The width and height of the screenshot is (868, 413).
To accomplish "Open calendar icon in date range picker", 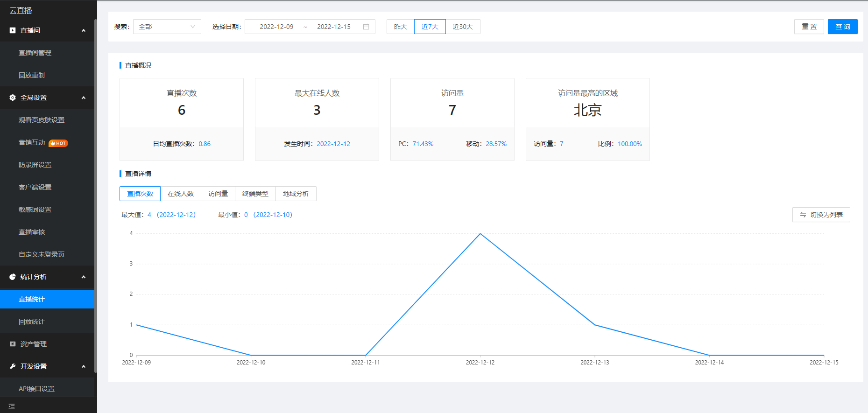I will [366, 27].
